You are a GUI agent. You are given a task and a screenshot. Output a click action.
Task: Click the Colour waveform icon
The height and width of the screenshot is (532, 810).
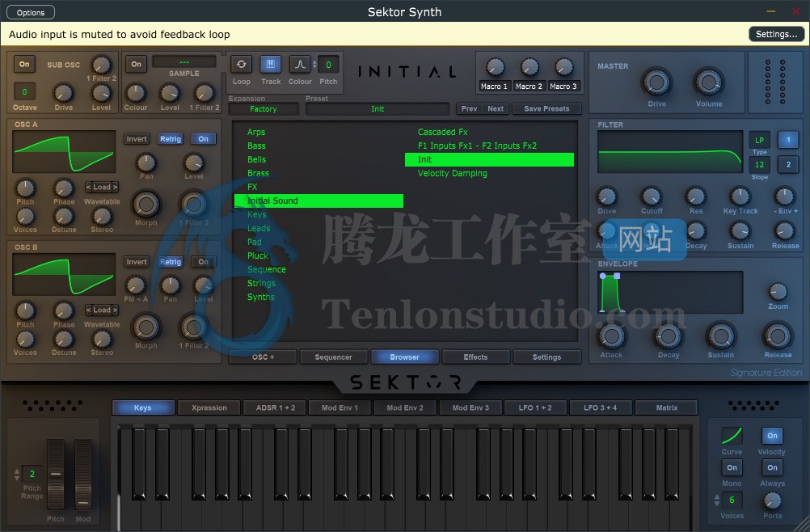pyautogui.click(x=300, y=65)
